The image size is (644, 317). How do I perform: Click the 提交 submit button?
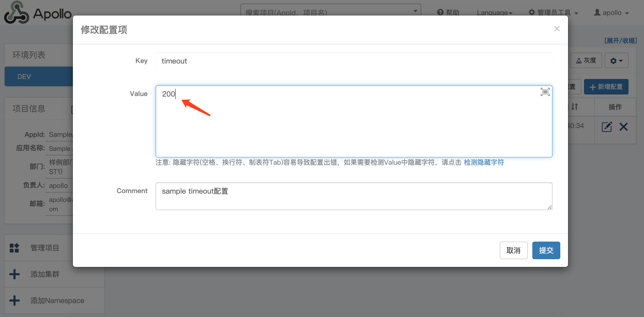pos(546,250)
